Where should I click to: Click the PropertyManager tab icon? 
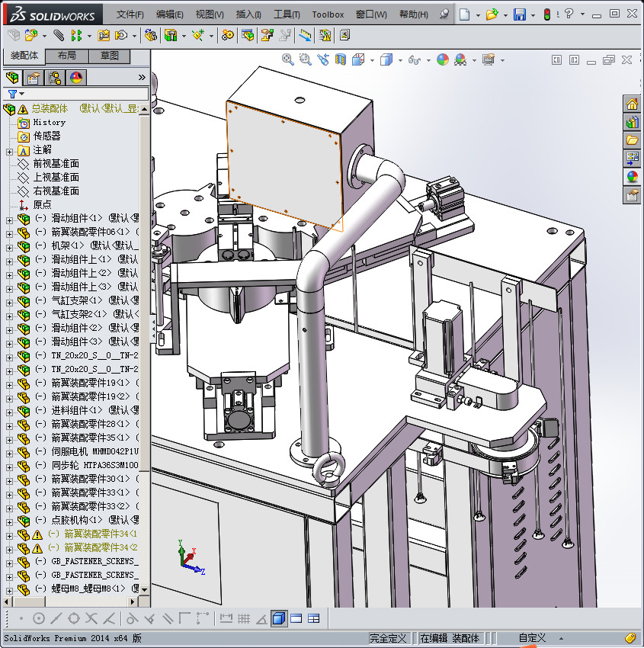click(34, 77)
